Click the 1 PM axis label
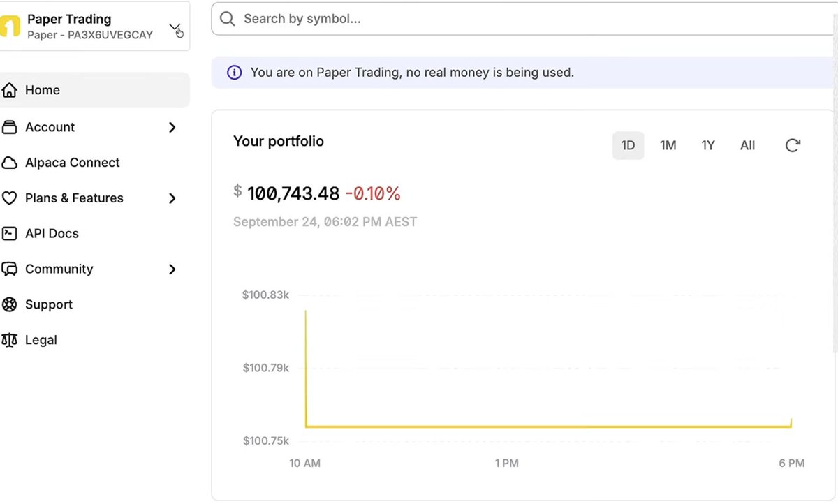The width and height of the screenshot is (838, 504). click(507, 463)
